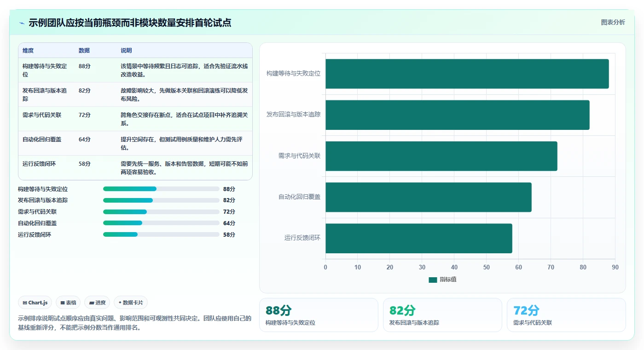The height and width of the screenshot is (350, 644).
Task: Click the 58分 value beside the progress bar
Action: pyautogui.click(x=229, y=234)
